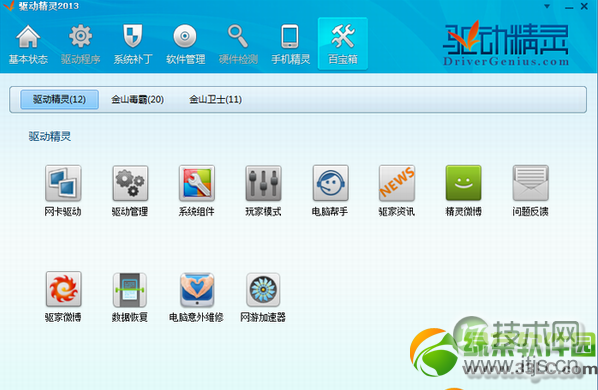This screenshot has height=390, width=598.
Task: Switch to the 金山卫士(11) tab
Action: pyautogui.click(x=215, y=100)
